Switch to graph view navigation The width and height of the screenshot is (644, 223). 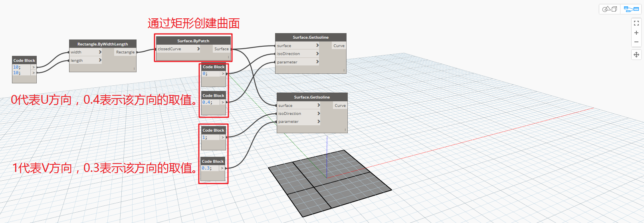pyautogui.click(x=631, y=9)
